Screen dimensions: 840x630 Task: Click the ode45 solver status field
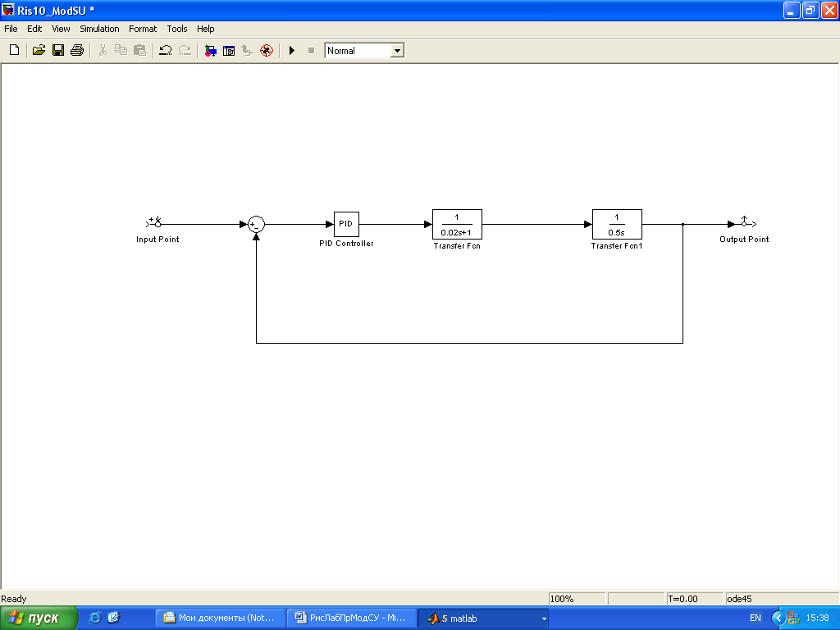782,599
